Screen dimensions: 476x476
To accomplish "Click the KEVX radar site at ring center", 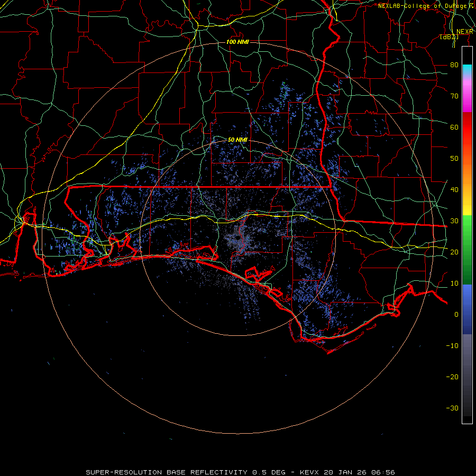I will 237,239.
